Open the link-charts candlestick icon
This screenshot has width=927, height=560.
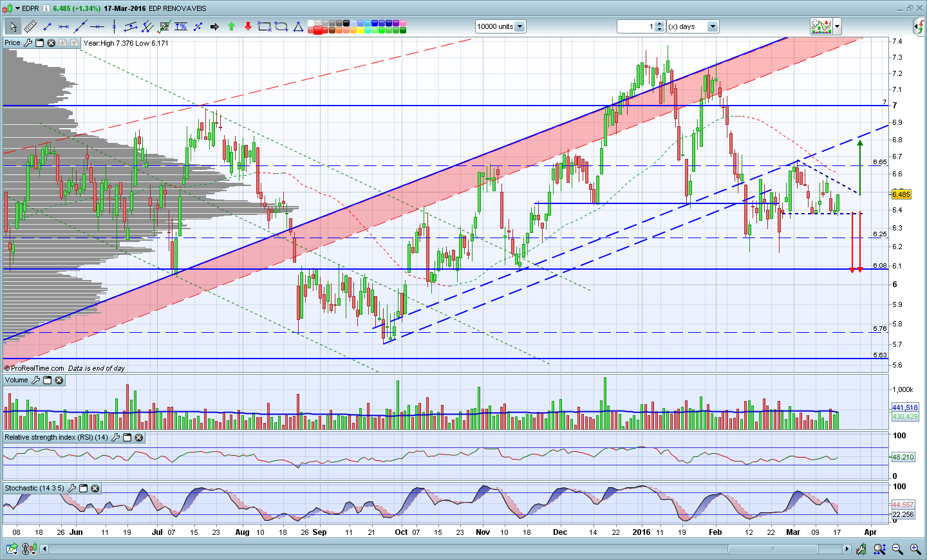click(29, 549)
